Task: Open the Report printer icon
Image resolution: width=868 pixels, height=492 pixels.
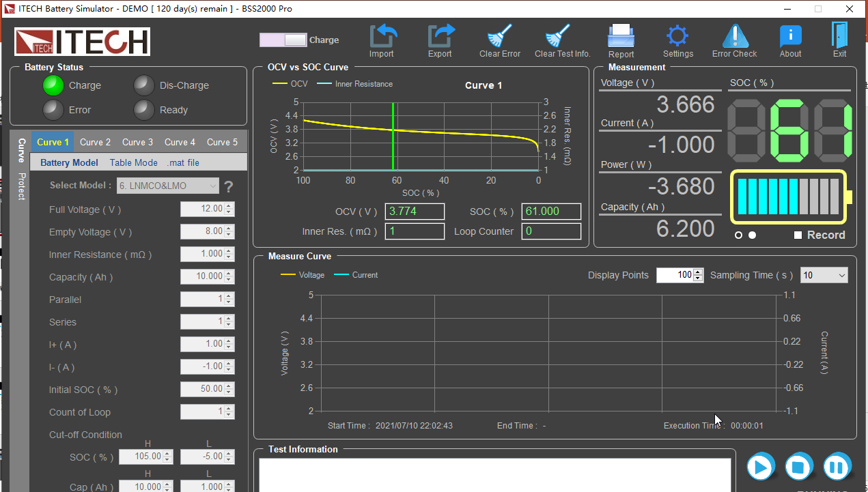Action: pos(621,36)
